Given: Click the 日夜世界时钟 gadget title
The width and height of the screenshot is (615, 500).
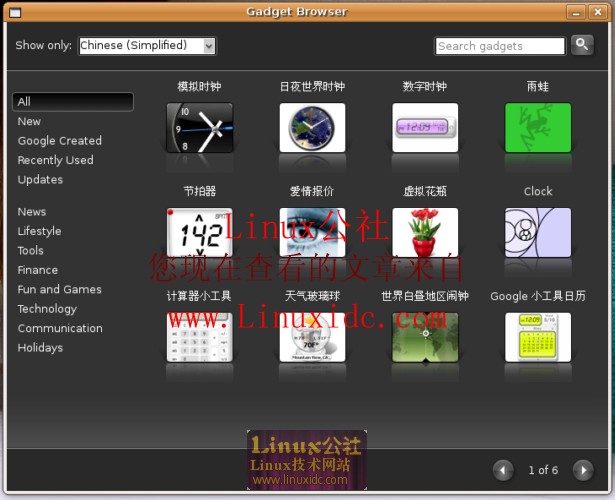Looking at the screenshot, I should (x=313, y=87).
